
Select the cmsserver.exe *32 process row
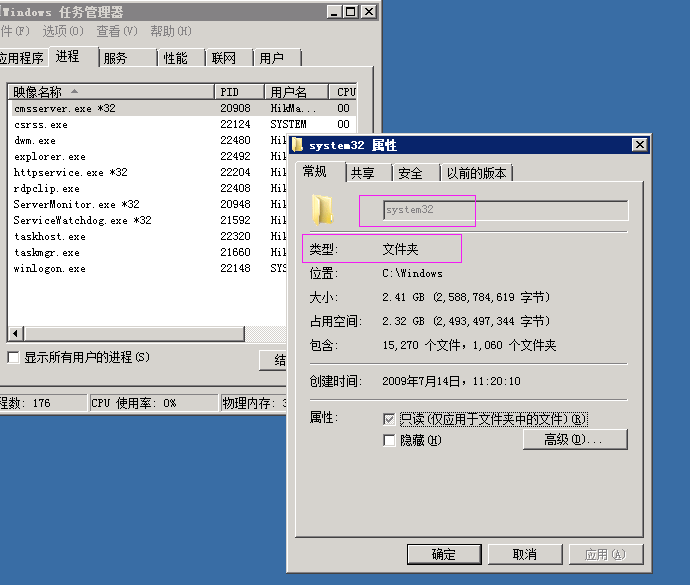click(x=182, y=108)
